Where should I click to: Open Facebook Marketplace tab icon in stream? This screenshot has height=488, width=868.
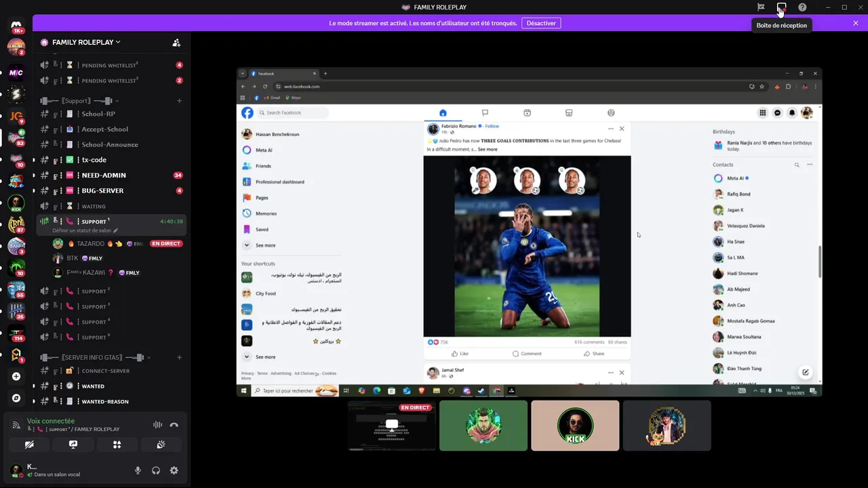click(569, 113)
